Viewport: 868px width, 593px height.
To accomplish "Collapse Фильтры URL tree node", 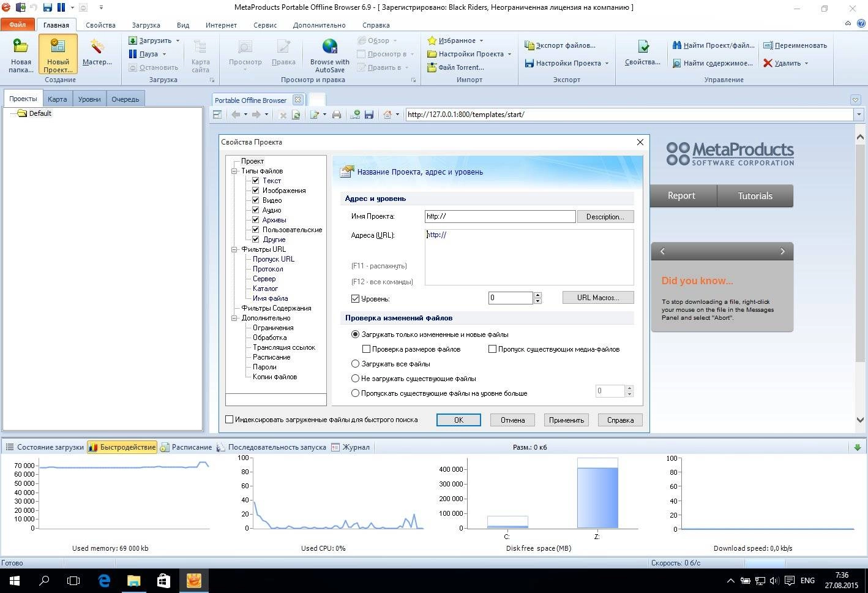I will coord(234,249).
